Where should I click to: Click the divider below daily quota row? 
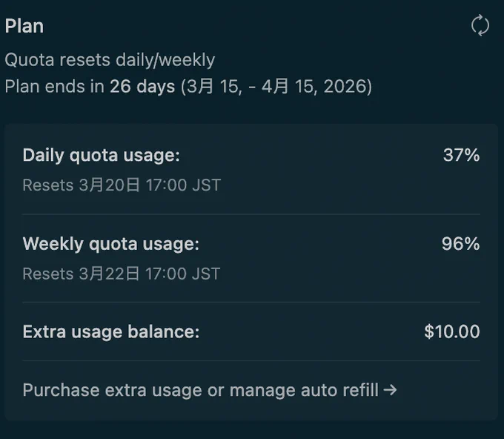click(251, 214)
